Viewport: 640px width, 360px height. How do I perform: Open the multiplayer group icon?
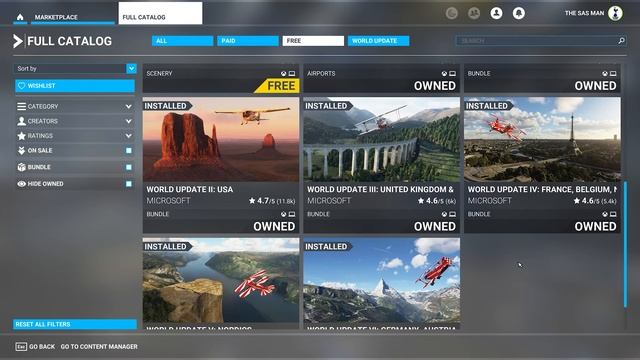[474, 13]
